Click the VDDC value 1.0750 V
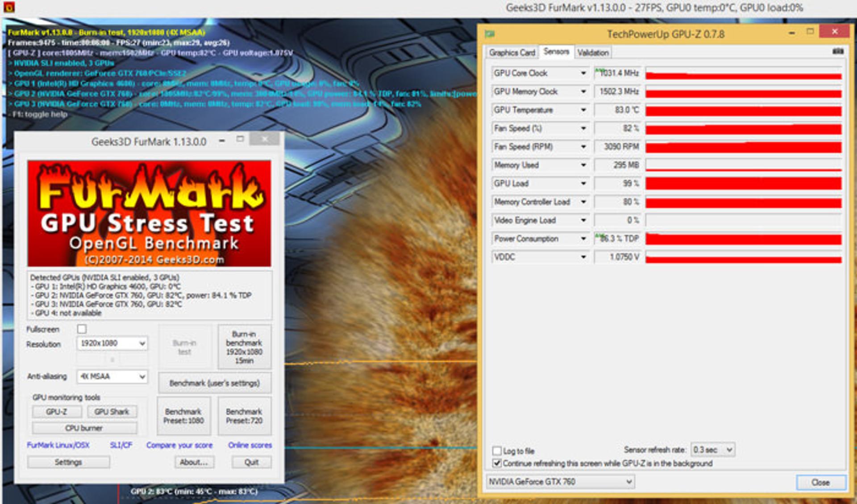 pyautogui.click(x=618, y=257)
